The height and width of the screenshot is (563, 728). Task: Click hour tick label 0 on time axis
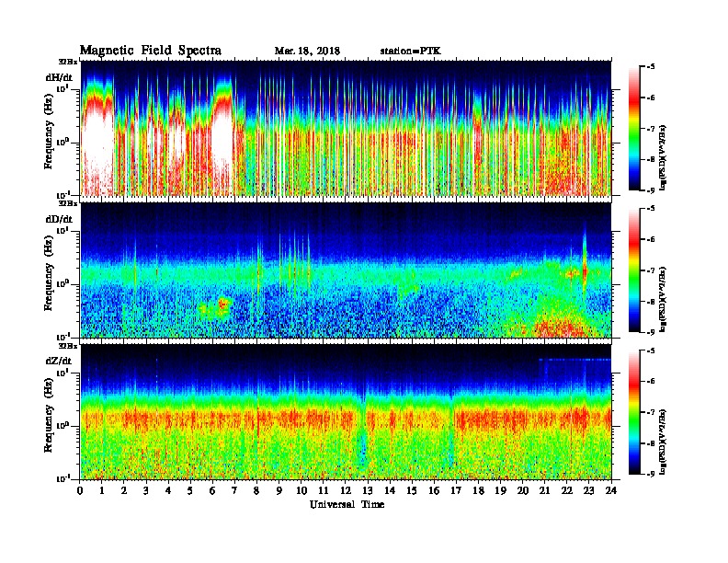pos(80,490)
